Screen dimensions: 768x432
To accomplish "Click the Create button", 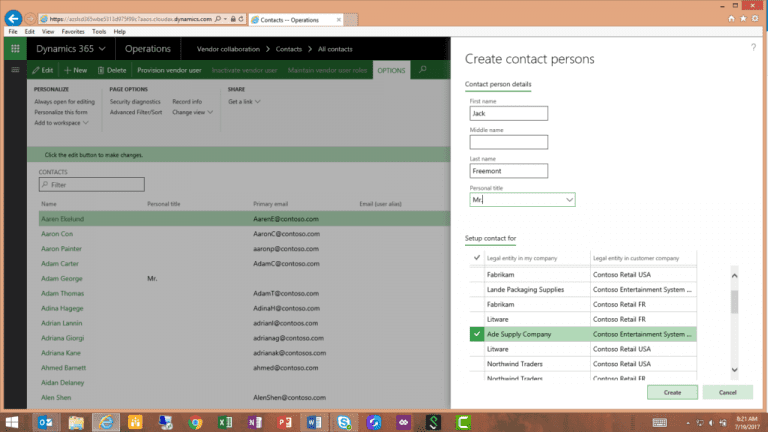I will 672,392.
